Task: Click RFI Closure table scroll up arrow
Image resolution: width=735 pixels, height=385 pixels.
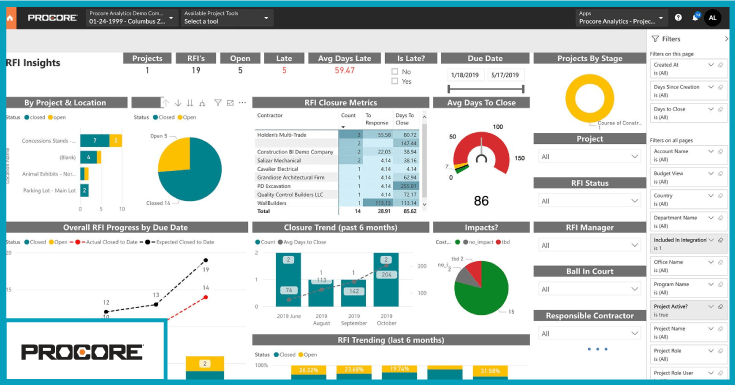Action: tap(424, 116)
